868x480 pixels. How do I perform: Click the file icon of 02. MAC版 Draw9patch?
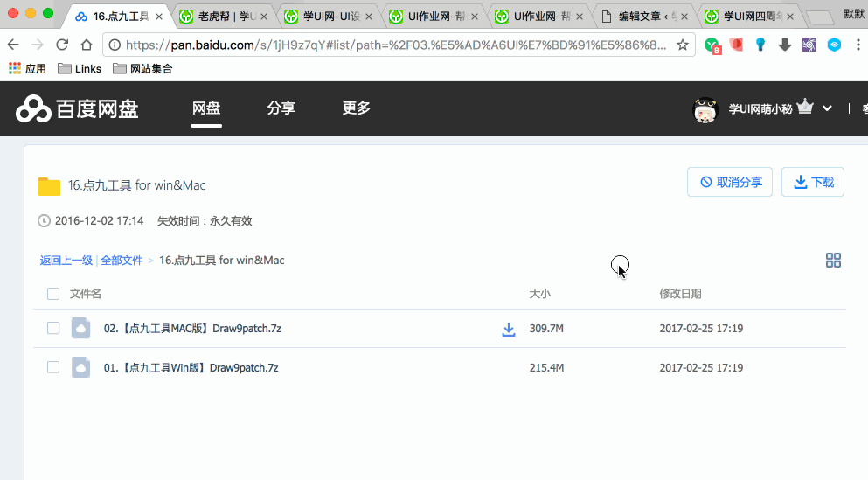80,328
